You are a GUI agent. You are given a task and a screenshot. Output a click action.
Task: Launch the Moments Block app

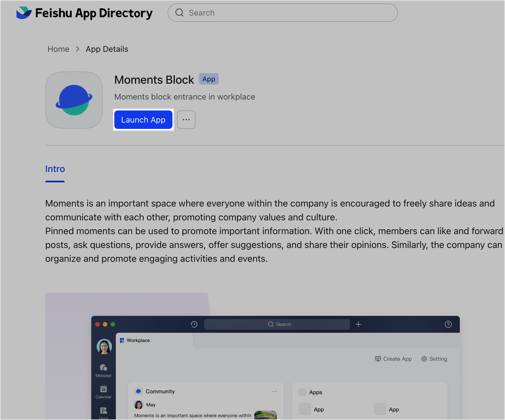pyautogui.click(x=143, y=120)
